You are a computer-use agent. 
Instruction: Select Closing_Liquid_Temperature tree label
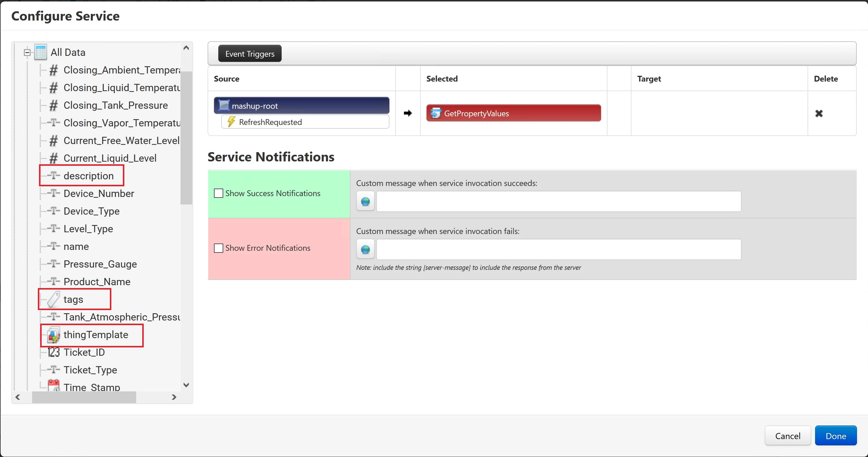(x=122, y=88)
